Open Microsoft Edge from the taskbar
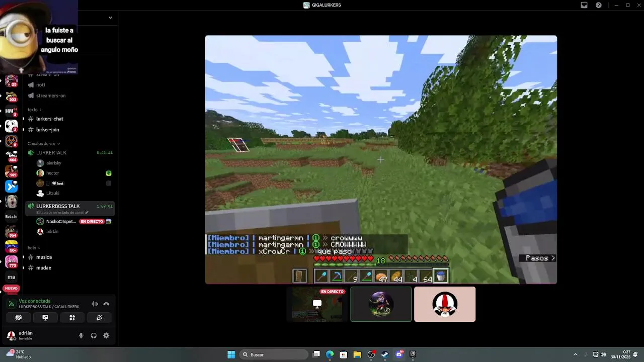 pyautogui.click(x=330, y=354)
